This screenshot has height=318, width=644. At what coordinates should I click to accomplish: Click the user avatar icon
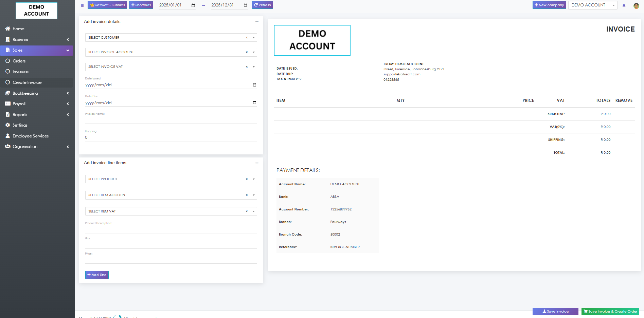pyautogui.click(x=636, y=5)
